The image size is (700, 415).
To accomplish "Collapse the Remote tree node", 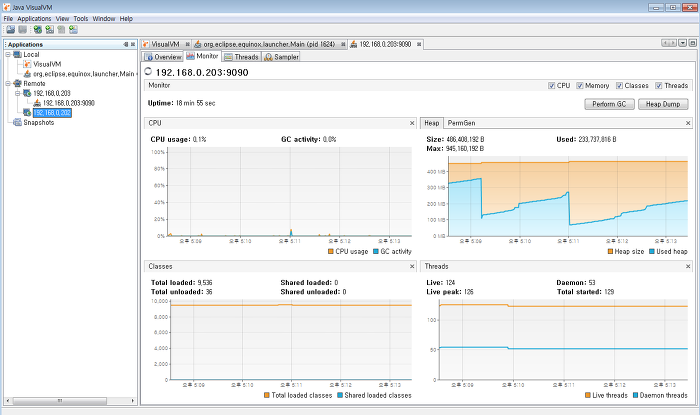I will pyautogui.click(x=8, y=83).
